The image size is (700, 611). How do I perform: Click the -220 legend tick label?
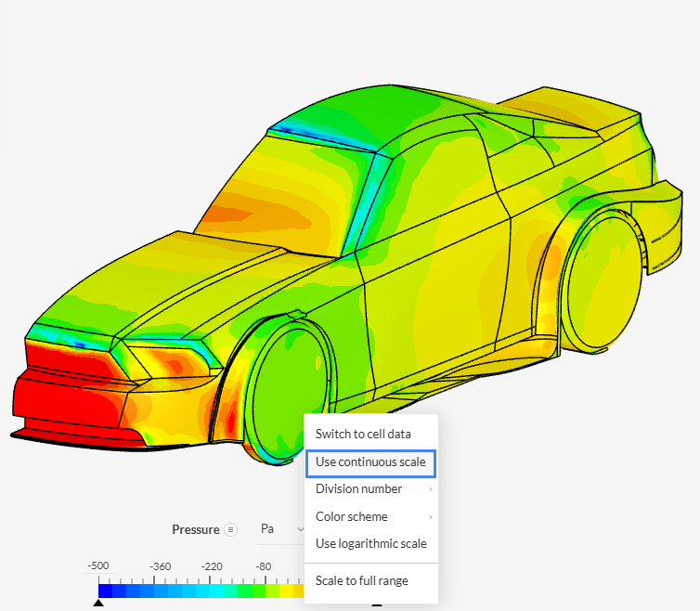point(213,565)
